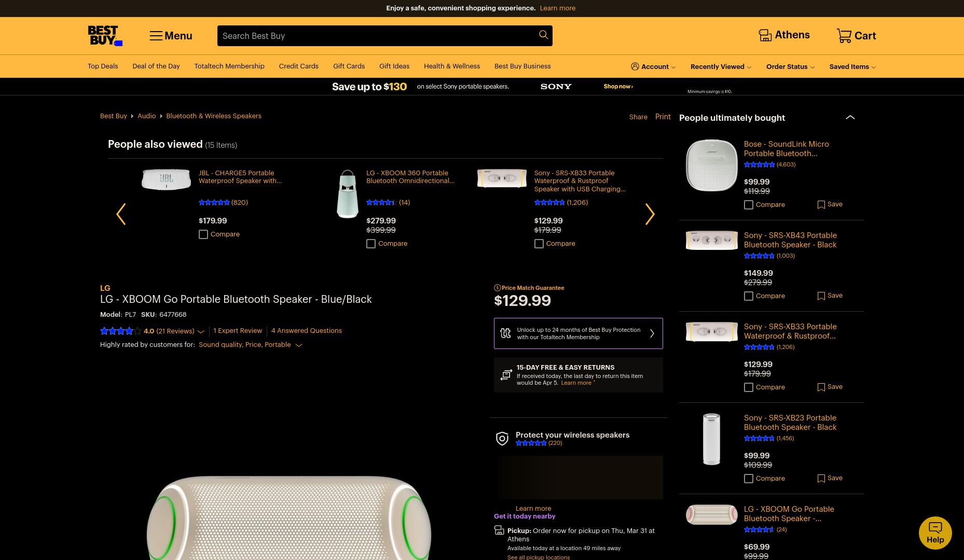Image resolution: width=964 pixels, height=560 pixels.
Task: Open Sony SRS-XB23 sidebar thumbnail
Action: point(711,439)
